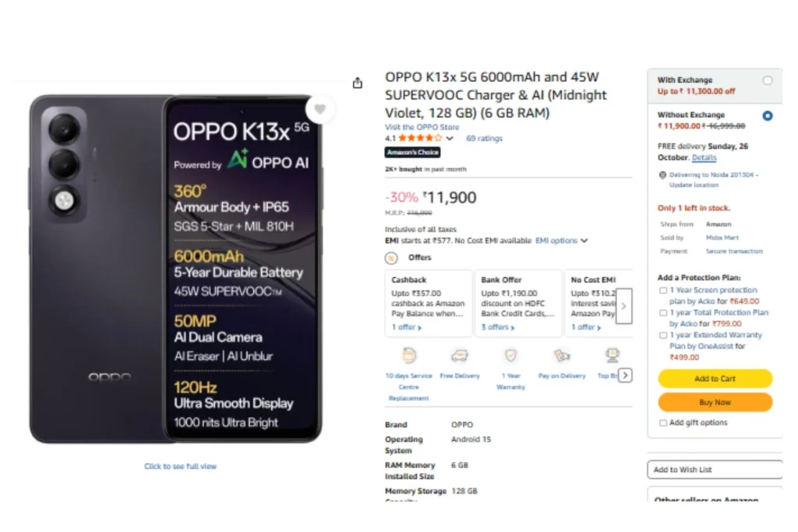Click the 10 days Service Centre Replacement icon
798x532 pixels.
[408, 356]
